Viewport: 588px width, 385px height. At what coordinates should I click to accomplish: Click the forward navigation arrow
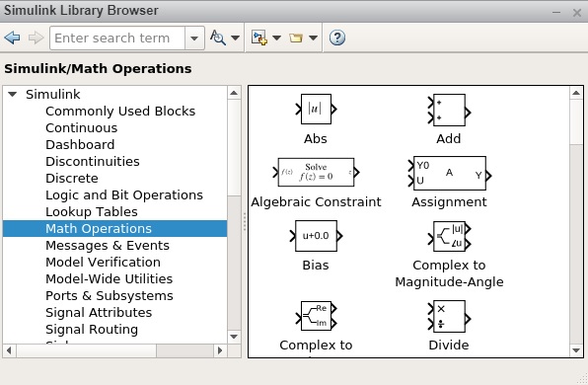click(36, 38)
